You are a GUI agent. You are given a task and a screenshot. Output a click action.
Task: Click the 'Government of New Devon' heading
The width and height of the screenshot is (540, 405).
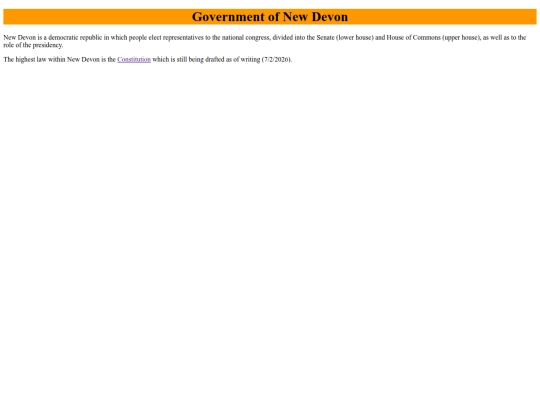pyautogui.click(x=270, y=17)
